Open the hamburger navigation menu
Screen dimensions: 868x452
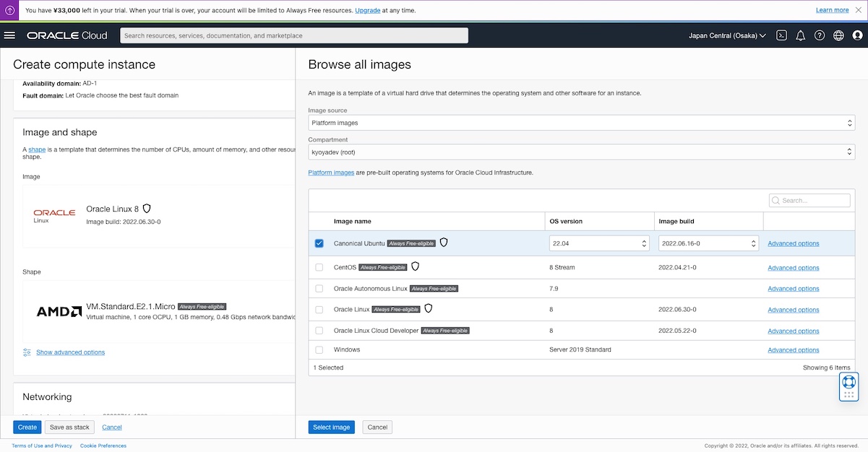pos(9,35)
